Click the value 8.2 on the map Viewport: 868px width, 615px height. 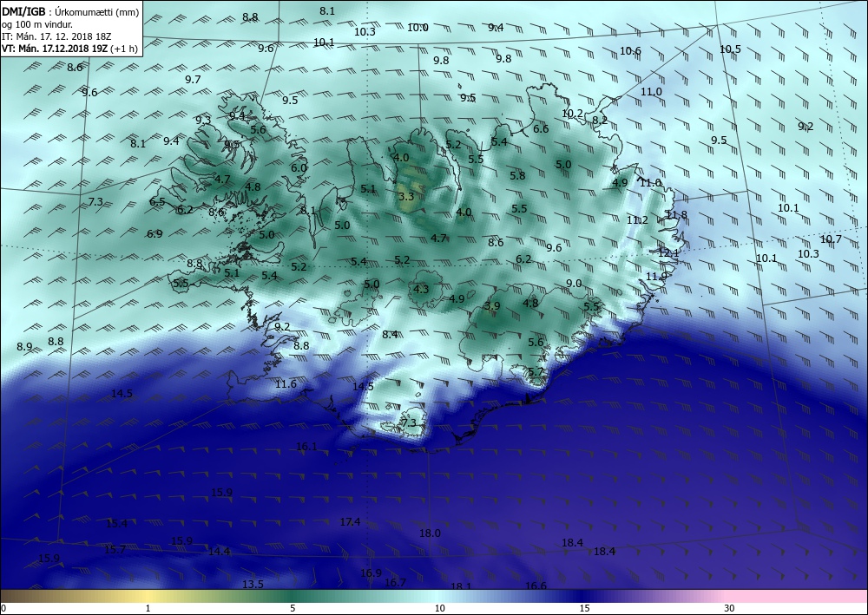600,120
